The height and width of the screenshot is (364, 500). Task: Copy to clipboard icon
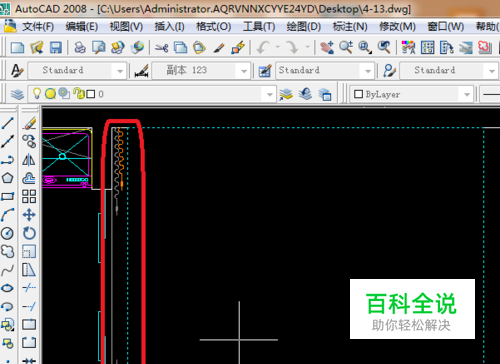180,48
